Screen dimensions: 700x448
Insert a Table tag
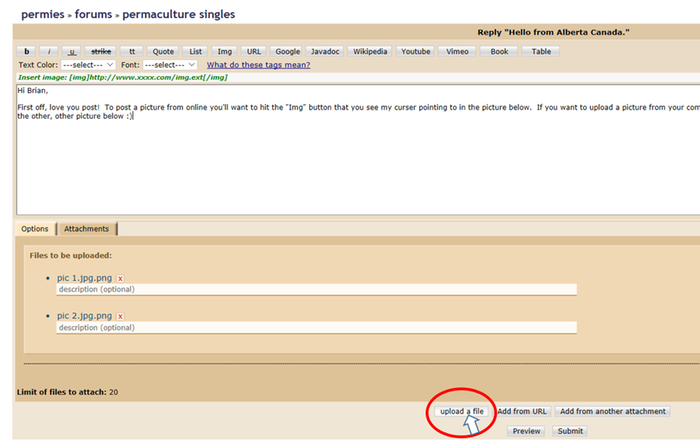pos(541,51)
